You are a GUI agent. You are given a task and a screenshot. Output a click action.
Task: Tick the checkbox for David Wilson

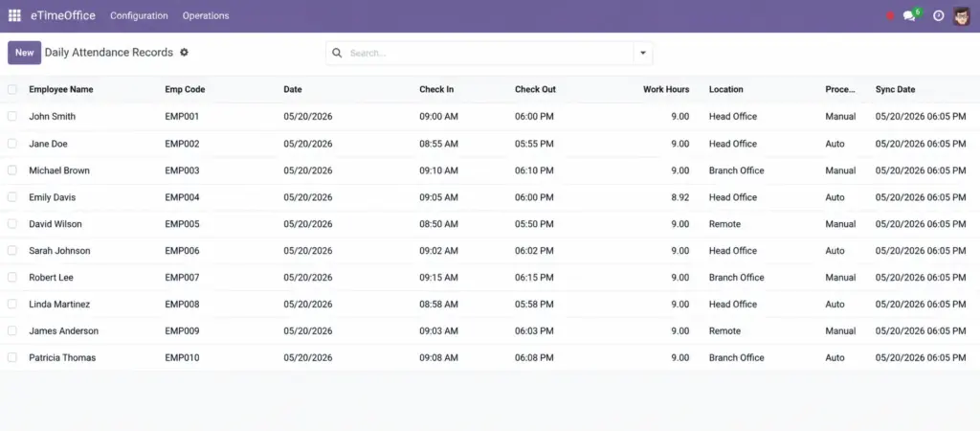tap(11, 223)
